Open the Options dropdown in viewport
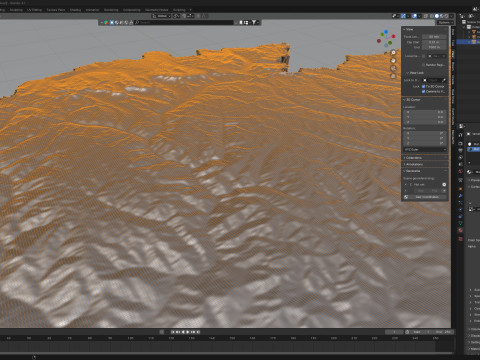 (x=445, y=22)
